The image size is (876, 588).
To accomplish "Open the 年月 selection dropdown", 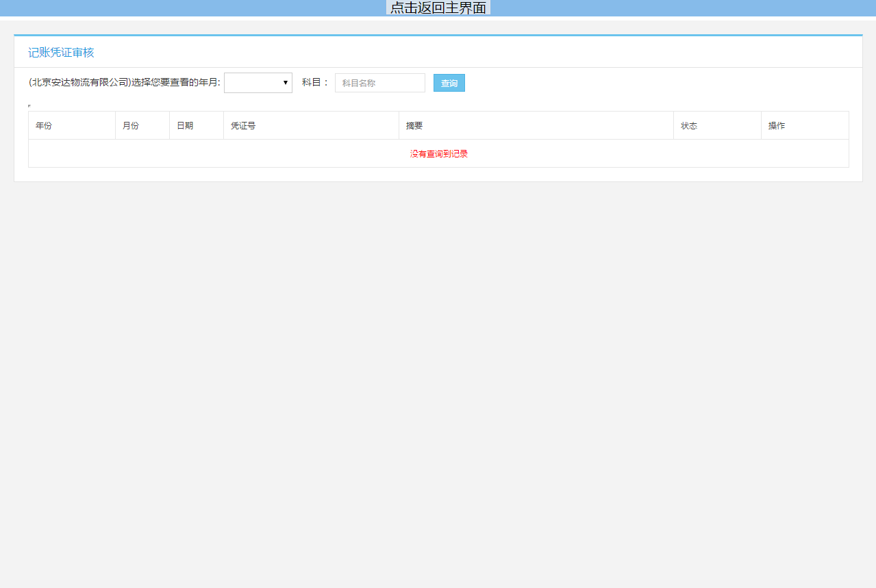I will (x=258, y=83).
